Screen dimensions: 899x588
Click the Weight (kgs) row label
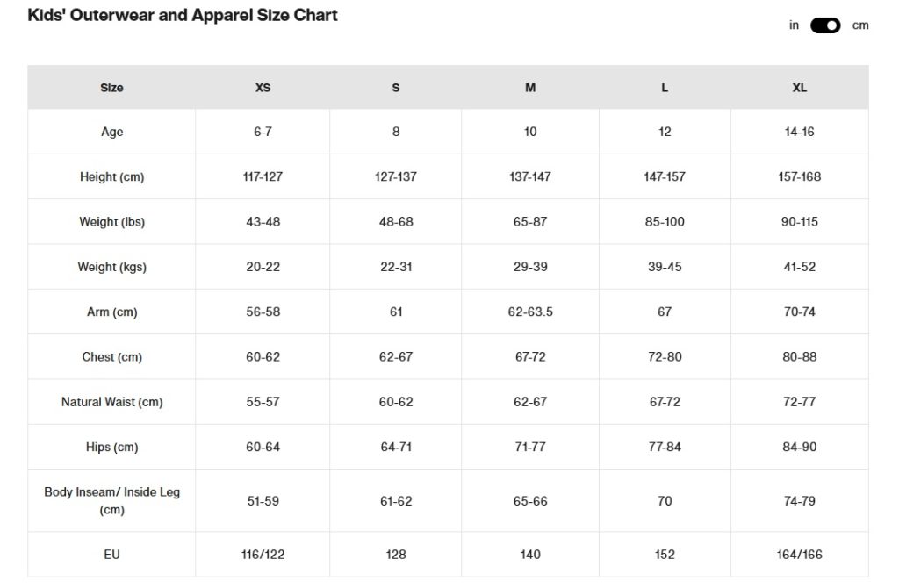pos(111,267)
